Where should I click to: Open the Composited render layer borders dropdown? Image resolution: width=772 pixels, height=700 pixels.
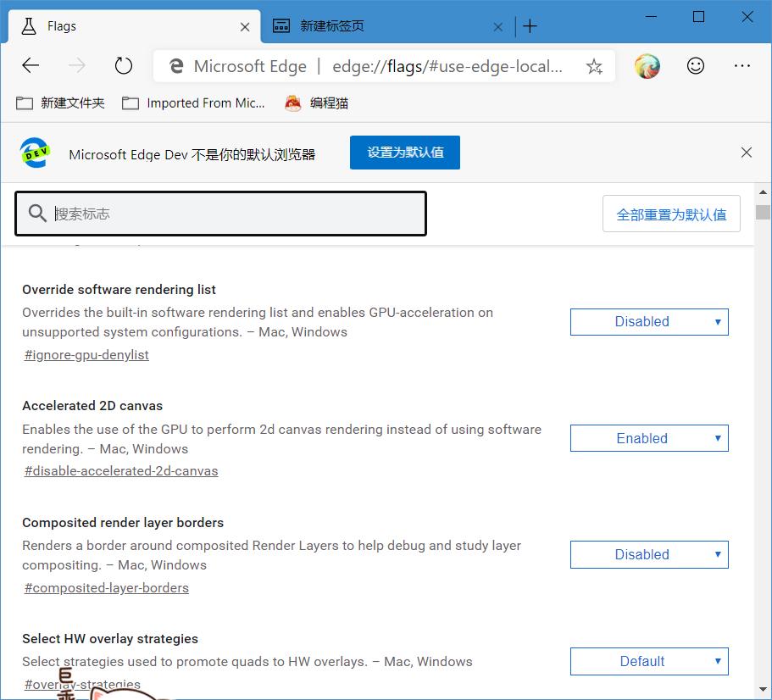(x=648, y=554)
